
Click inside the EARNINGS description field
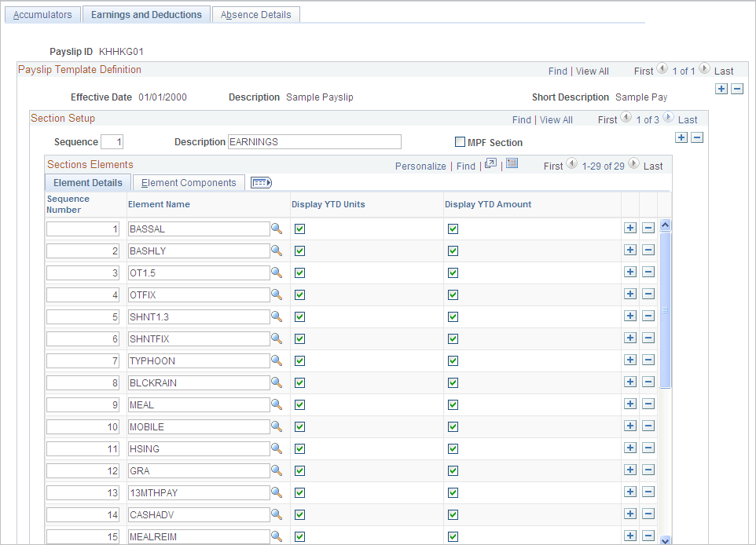pyautogui.click(x=314, y=141)
